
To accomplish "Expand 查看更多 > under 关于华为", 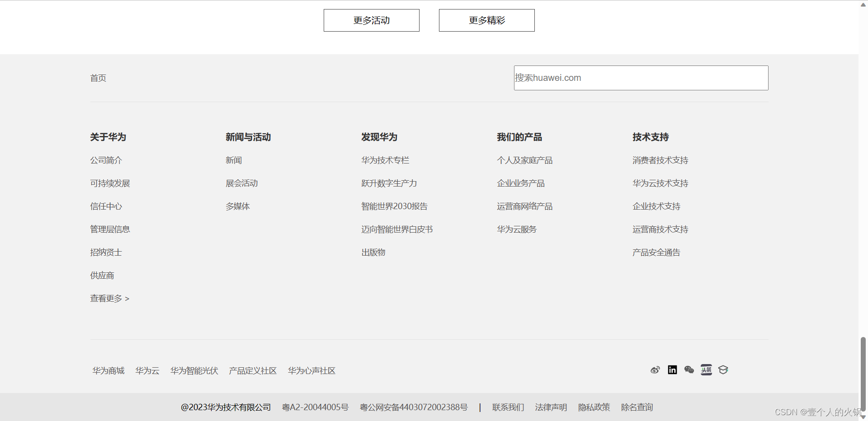I will tap(110, 299).
